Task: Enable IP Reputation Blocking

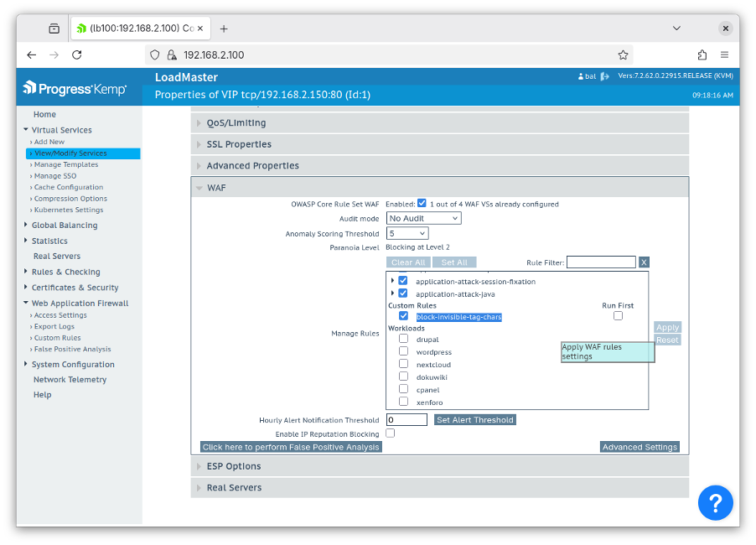Action: click(x=390, y=432)
